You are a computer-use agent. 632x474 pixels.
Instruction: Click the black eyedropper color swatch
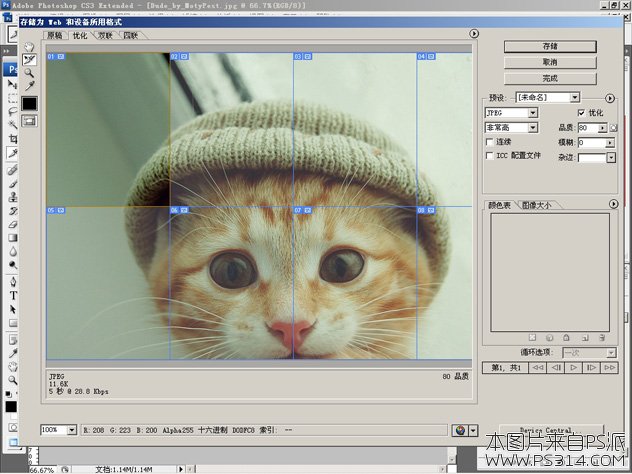point(30,103)
